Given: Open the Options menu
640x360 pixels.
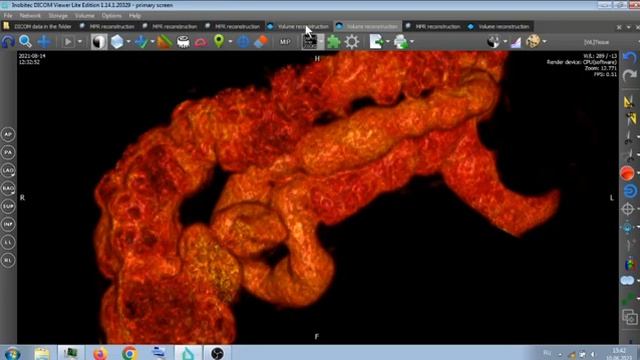Looking at the screenshot, I should tap(111, 16).
